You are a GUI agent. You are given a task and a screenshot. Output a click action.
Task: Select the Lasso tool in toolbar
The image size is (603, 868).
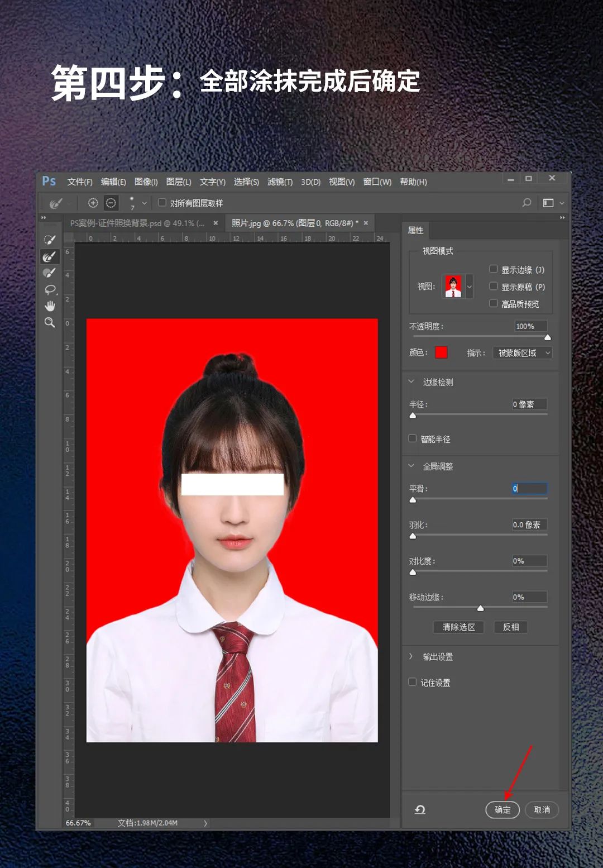coord(50,289)
